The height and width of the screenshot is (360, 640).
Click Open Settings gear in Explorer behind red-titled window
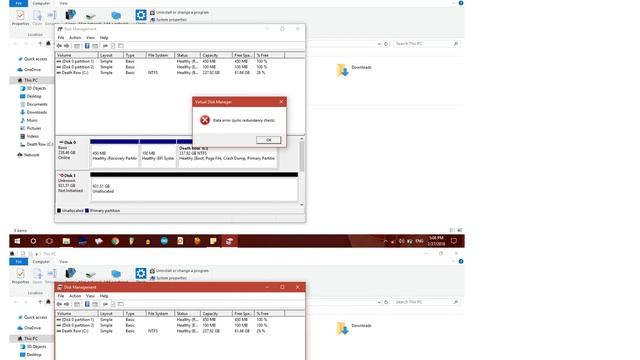click(x=141, y=274)
